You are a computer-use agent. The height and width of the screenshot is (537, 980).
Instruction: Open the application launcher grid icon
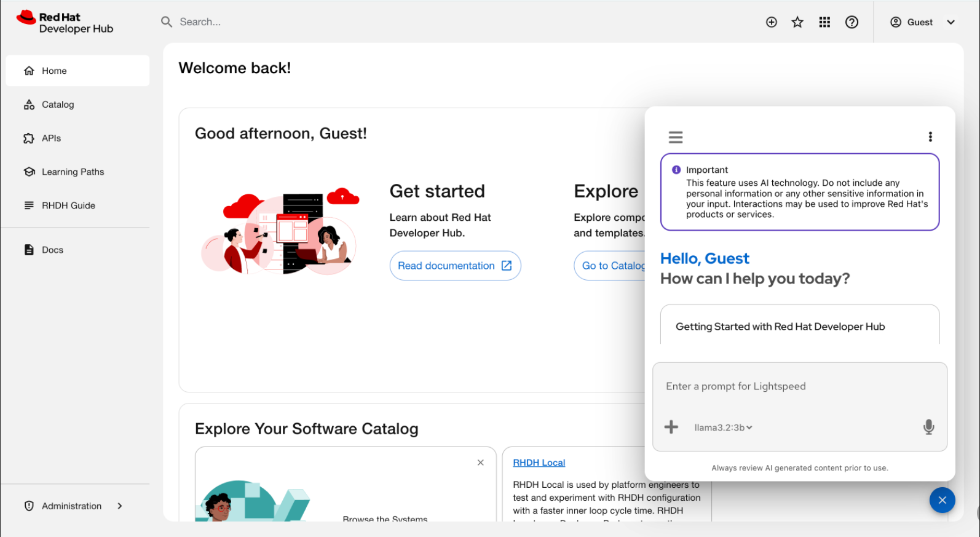tap(824, 22)
